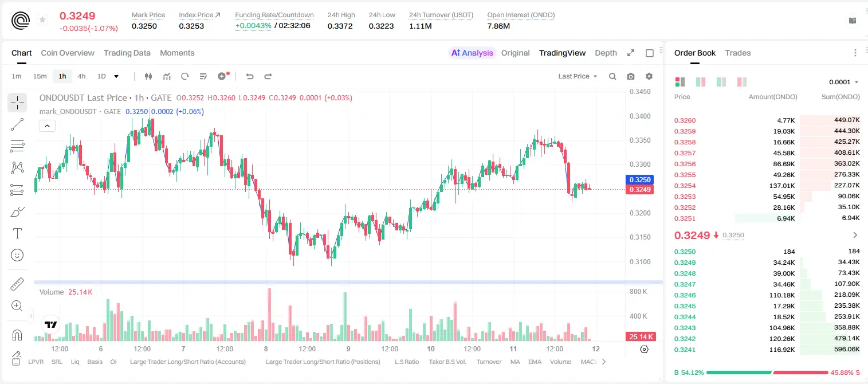This screenshot has height=384, width=868.
Task: Switch order book to buy-only view
Action: pyautogui.click(x=701, y=82)
